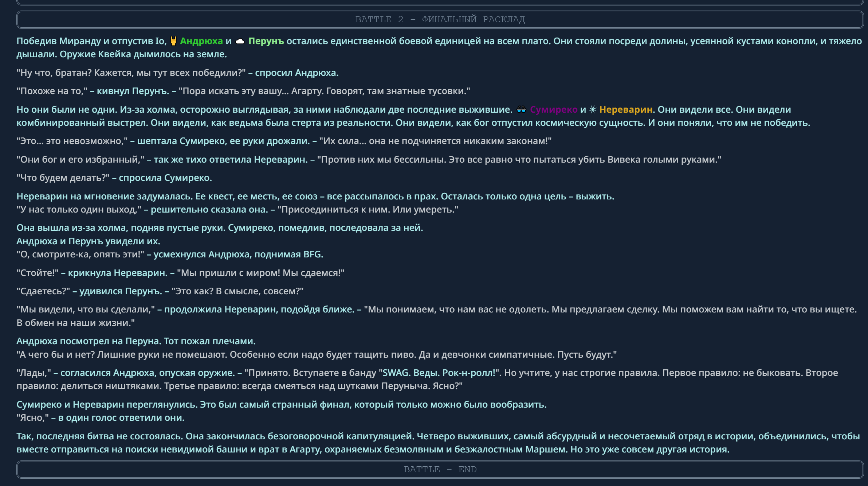Open the green highlighted Андрюха name link
Viewport: 868px width, 486px height.
click(201, 41)
